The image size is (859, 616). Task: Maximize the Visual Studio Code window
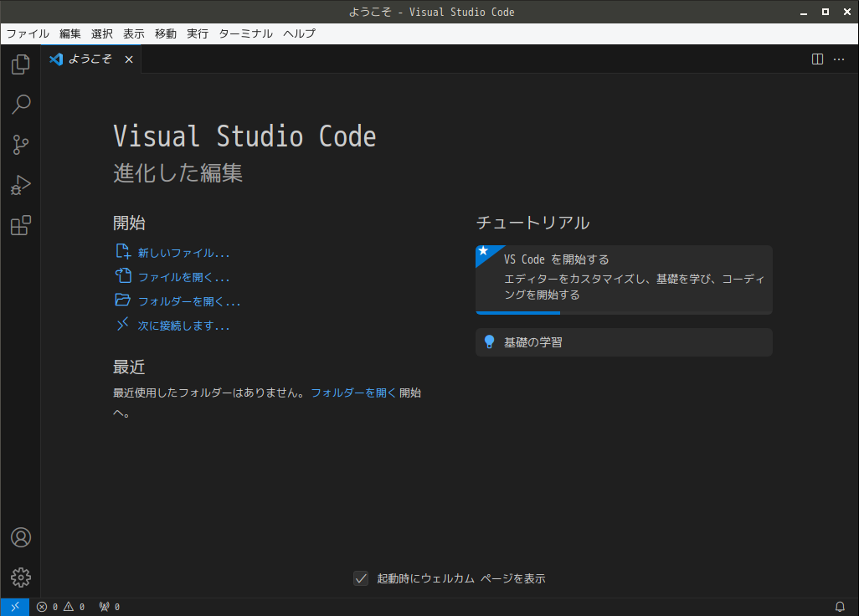click(826, 12)
